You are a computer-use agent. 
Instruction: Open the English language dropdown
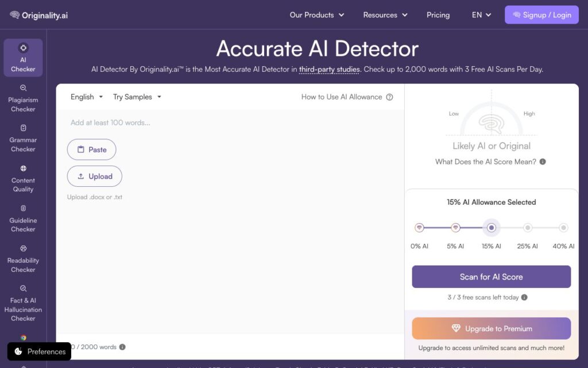coord(87,97)
